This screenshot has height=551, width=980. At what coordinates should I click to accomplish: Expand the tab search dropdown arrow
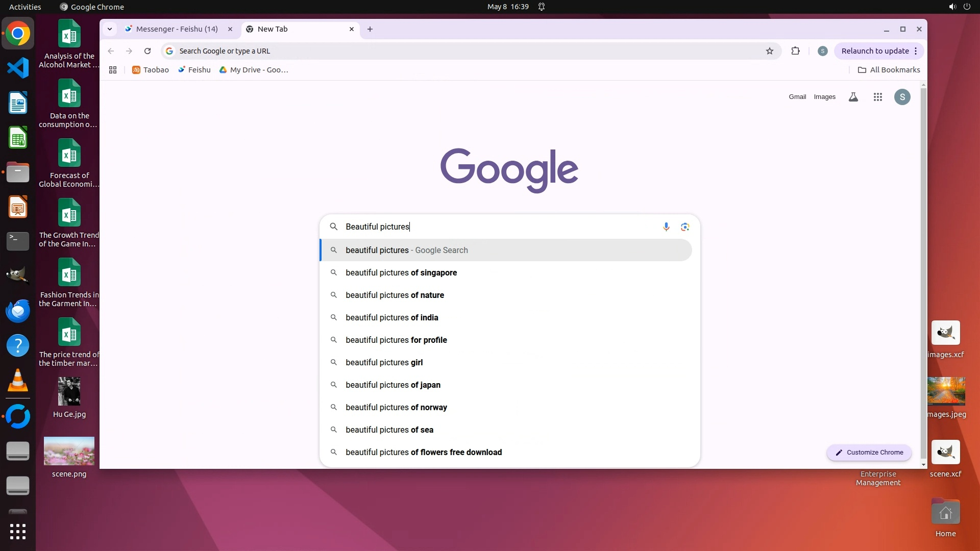(x=110, y=29)
